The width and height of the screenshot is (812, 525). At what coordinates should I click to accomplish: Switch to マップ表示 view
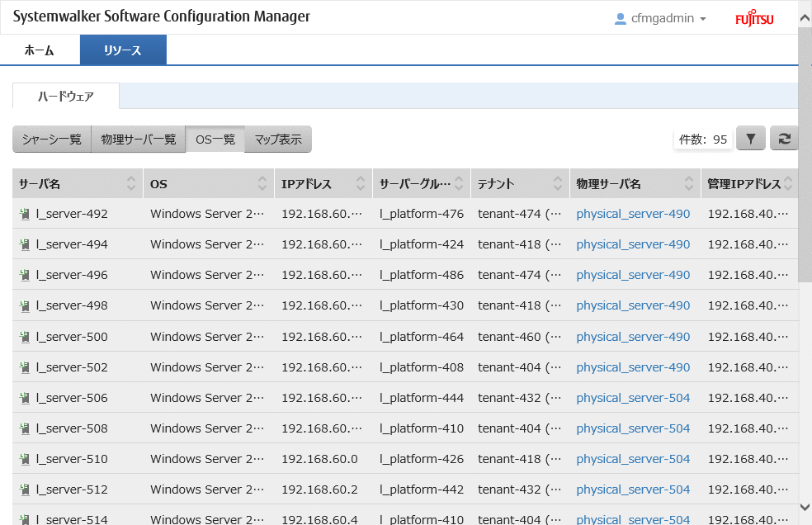278,139
